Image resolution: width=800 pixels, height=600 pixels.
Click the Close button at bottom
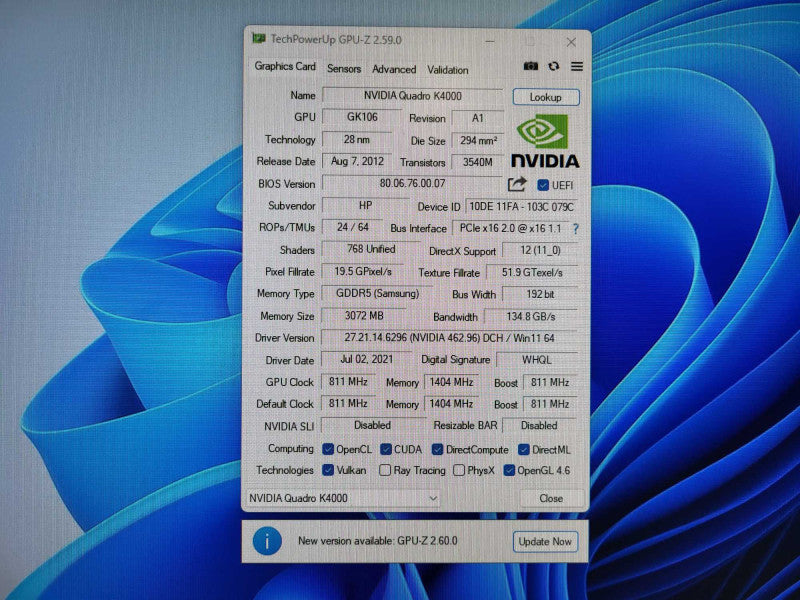pyautogui.click(x=551, y=498)
